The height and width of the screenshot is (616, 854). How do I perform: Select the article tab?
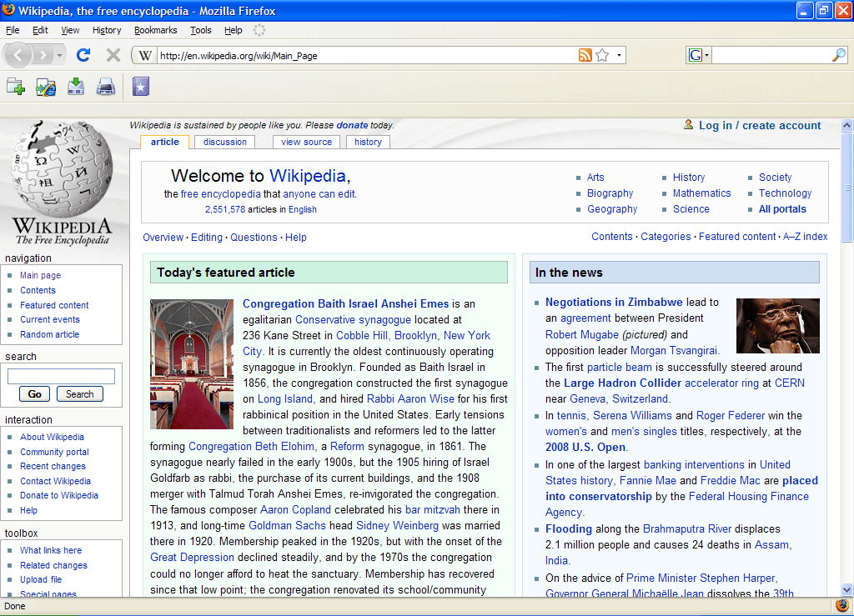(x=165, y=142)
